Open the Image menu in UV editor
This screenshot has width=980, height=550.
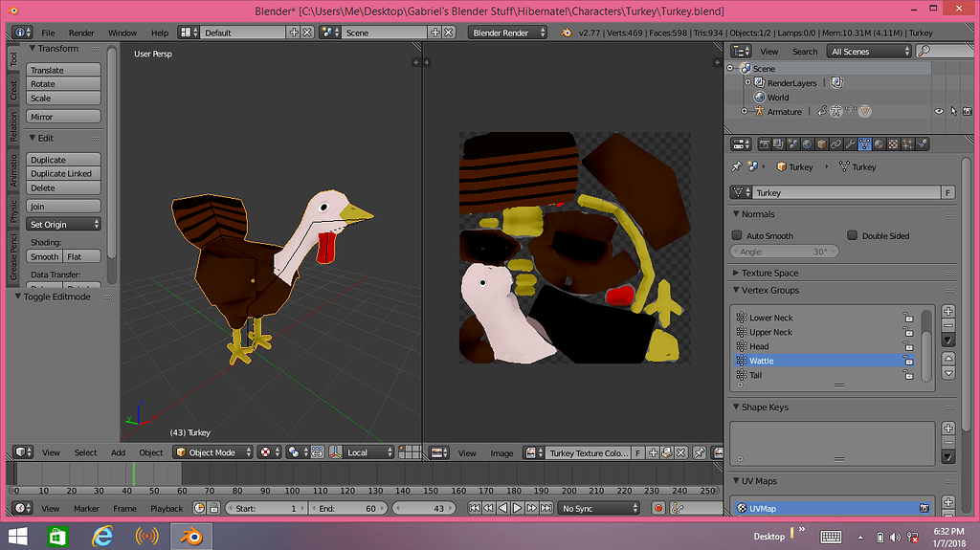(x=501, y=453)
